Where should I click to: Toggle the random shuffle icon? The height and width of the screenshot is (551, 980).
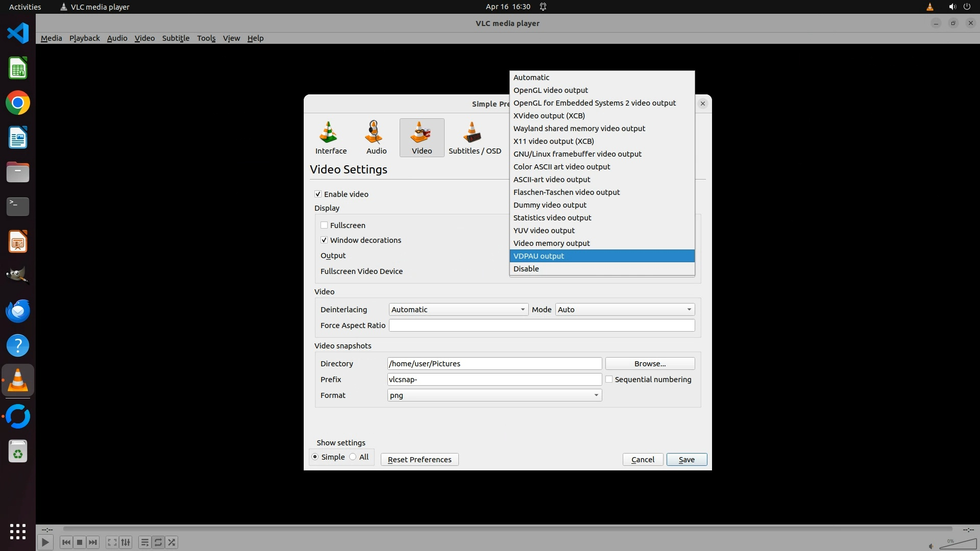point(172,542)
